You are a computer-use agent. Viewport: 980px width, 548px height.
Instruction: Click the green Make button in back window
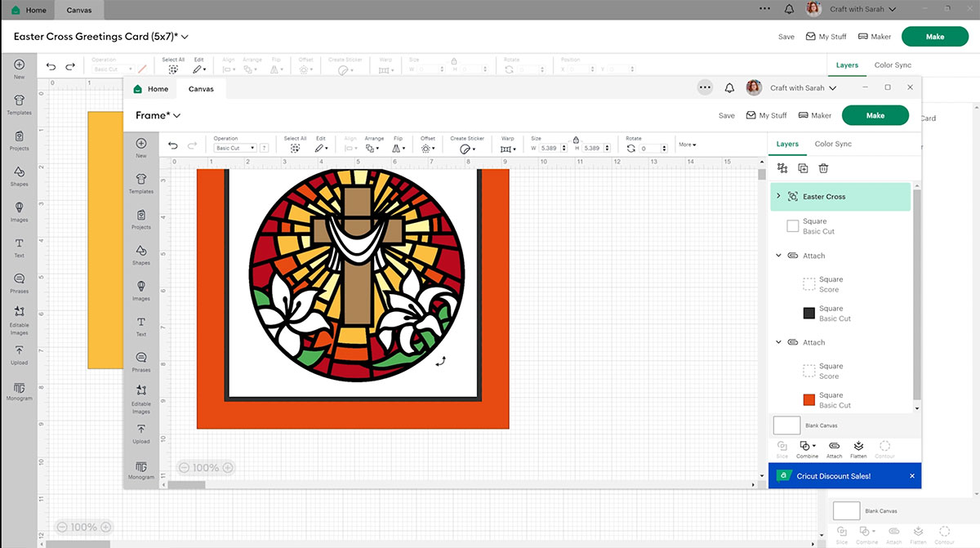click(935, 37)
